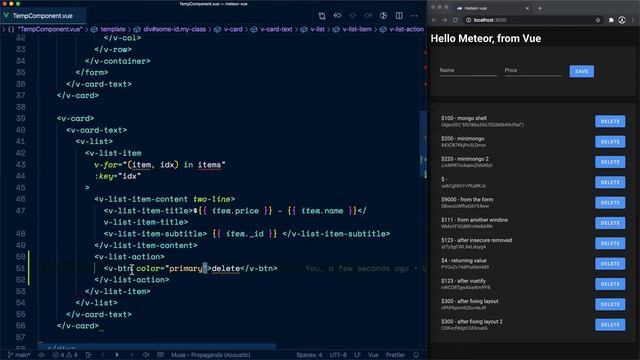This screenshot has height=360, width=640.
Task: Click the editor minimap scrollbar
Action: coord(424,143)
